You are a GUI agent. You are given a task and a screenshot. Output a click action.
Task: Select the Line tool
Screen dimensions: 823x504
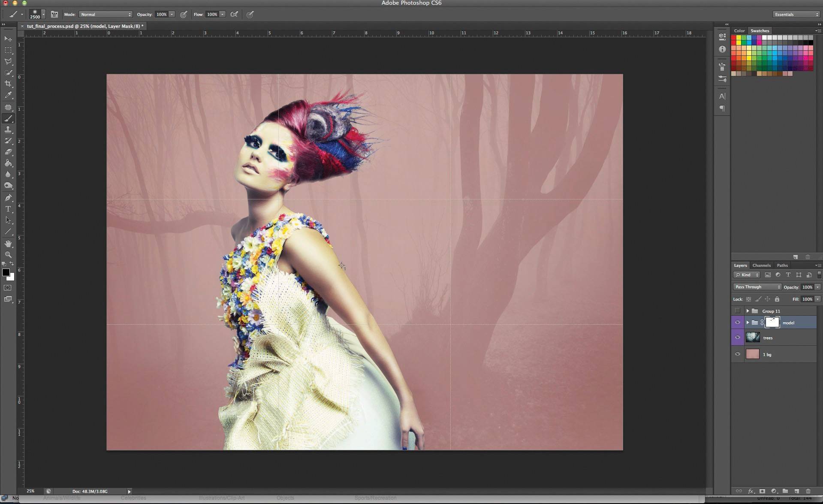pos(8,232)
